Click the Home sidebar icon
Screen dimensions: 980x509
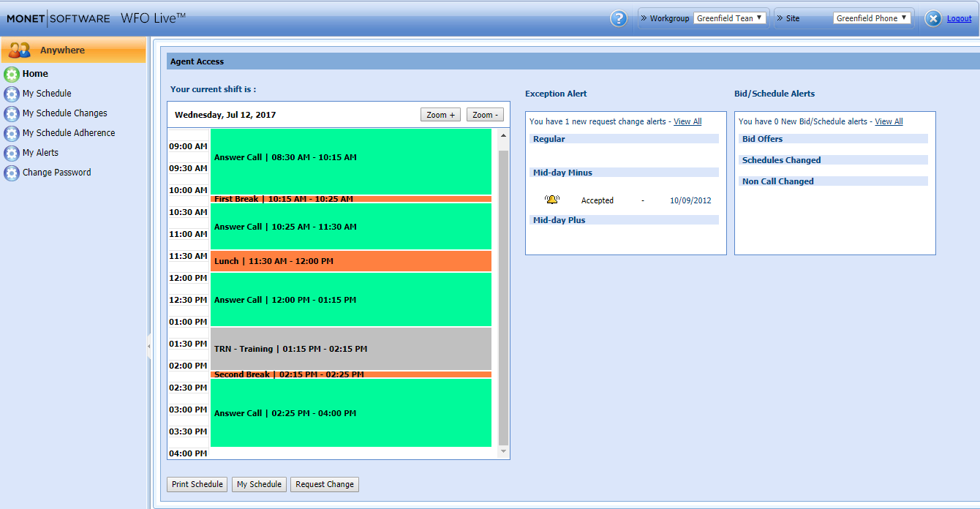(12, 74)
